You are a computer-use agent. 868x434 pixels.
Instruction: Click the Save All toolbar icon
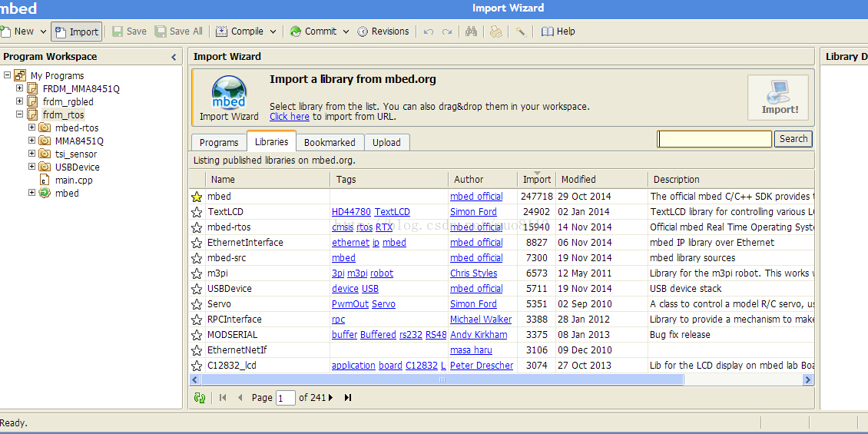click(x=160, y=31)
